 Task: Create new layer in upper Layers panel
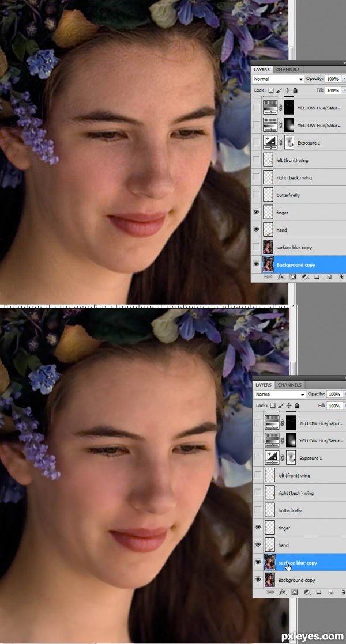(329, 277)
